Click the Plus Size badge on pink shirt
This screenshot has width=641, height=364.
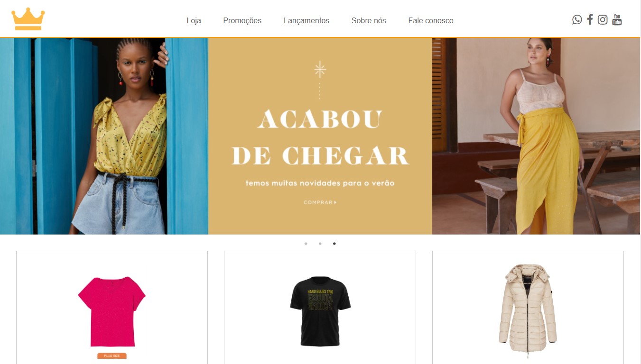tap(112, 355)
